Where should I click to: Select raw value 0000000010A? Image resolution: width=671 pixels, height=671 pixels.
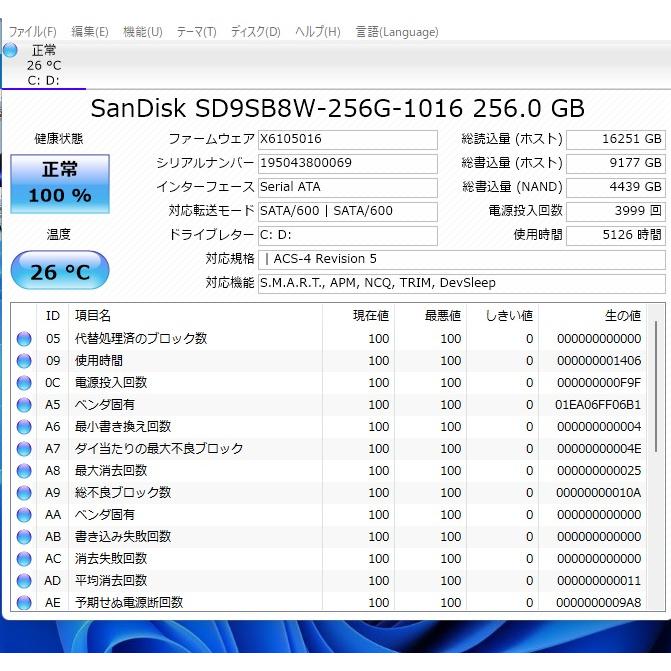pos(599,493)
